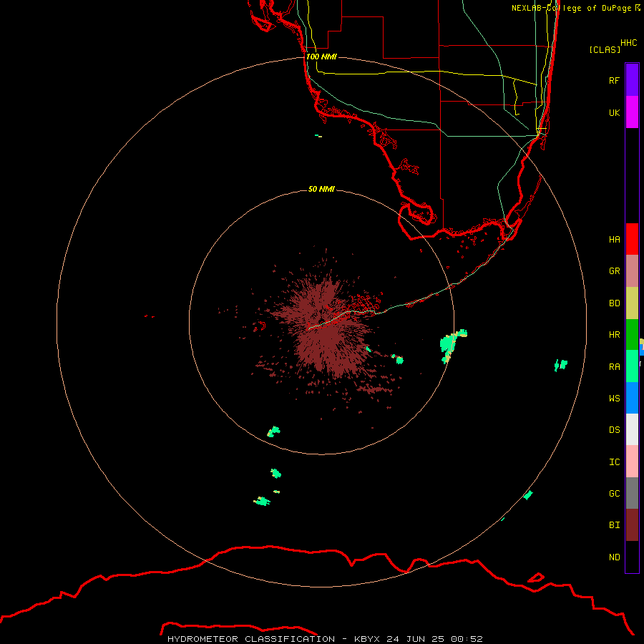Viewport: 644px width, 644px height.
Task: Select the pinkish GR legend swatch
Action: click(x=632, y=271)
